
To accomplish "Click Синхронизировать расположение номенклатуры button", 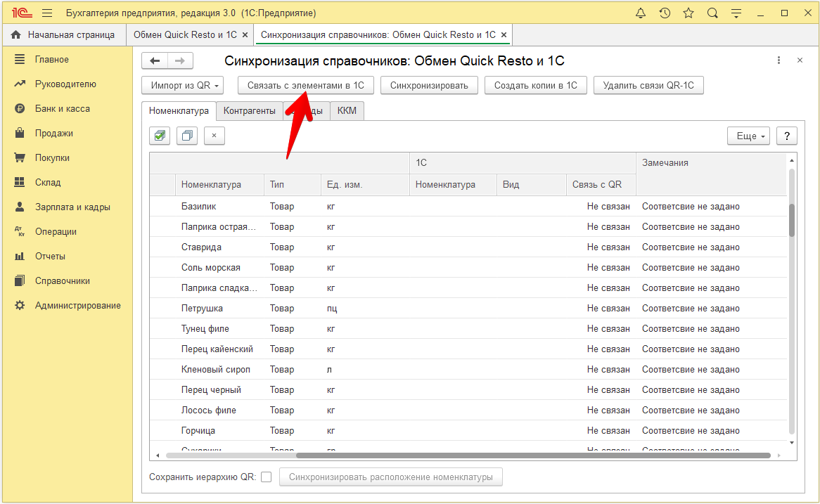I will coord(390,477).
